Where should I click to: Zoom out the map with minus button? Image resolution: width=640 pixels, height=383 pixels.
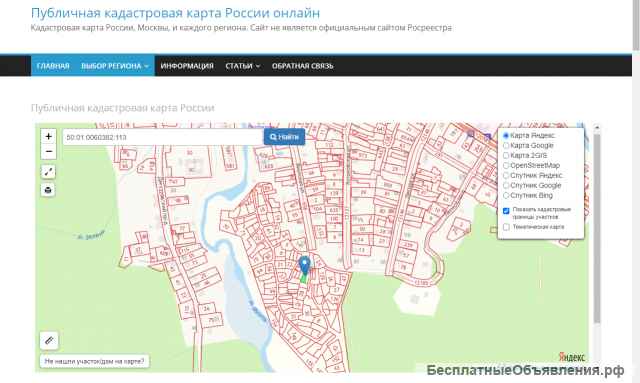tap(49, 152)
